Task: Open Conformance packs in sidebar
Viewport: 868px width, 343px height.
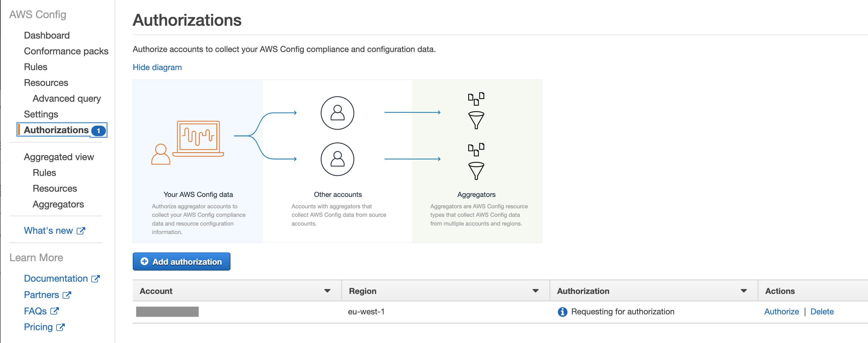Action: click(66, 51)
